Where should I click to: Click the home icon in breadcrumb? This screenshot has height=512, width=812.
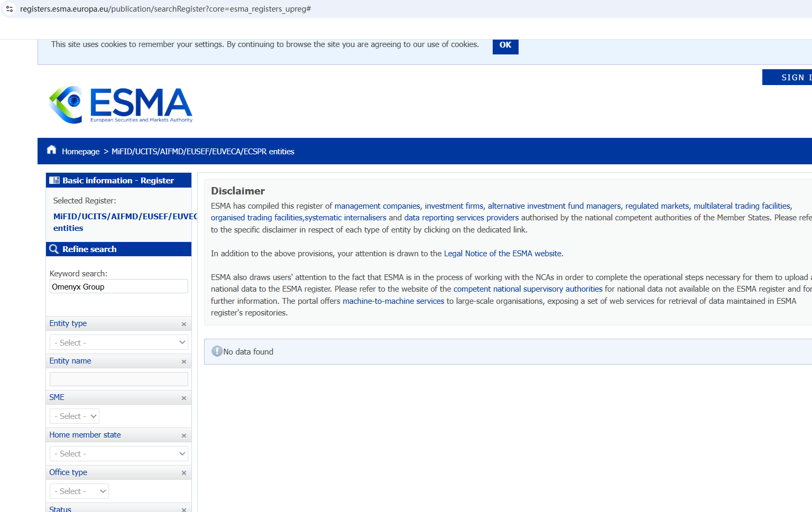(51, 150)
